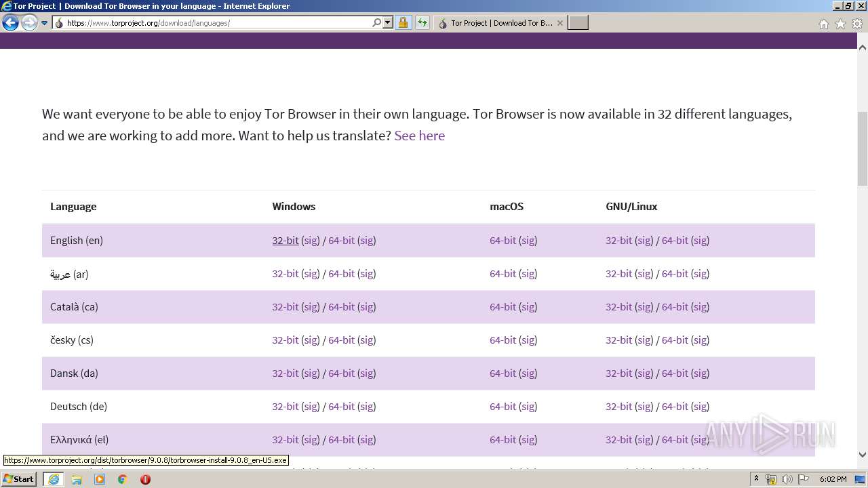Click the refresh page icon
This screenshot has height=488, width=868.
tap(422, 23)
